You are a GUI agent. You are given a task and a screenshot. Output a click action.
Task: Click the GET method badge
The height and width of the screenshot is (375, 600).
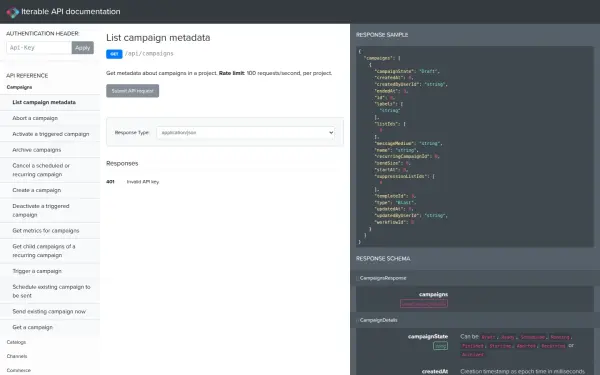114,54
